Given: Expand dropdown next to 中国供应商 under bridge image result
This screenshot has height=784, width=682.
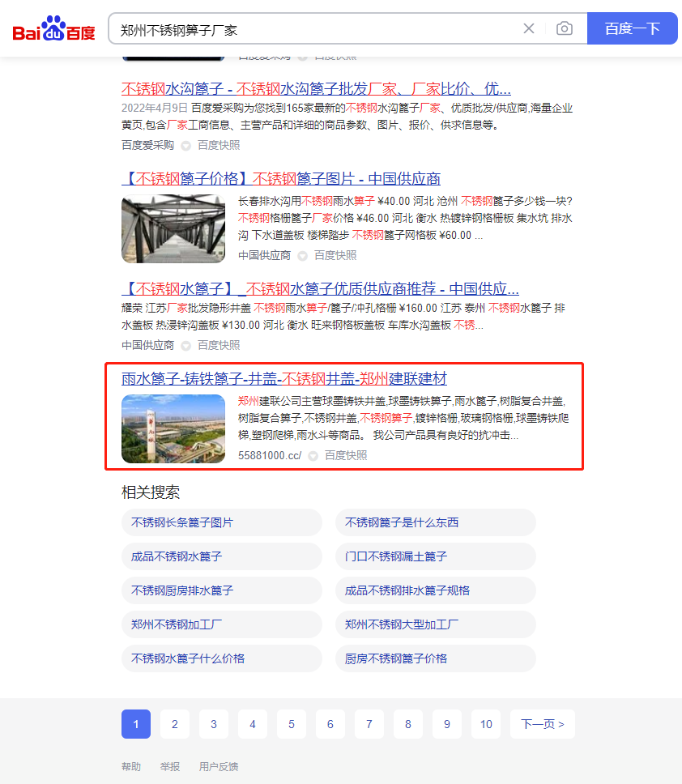Looking at the screenshot, I should [302, 256].
